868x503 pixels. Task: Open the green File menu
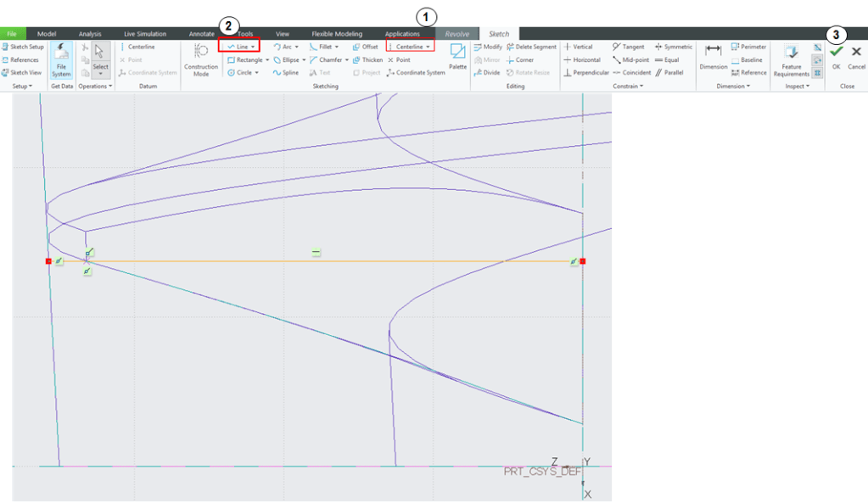[x=13, y=34]
